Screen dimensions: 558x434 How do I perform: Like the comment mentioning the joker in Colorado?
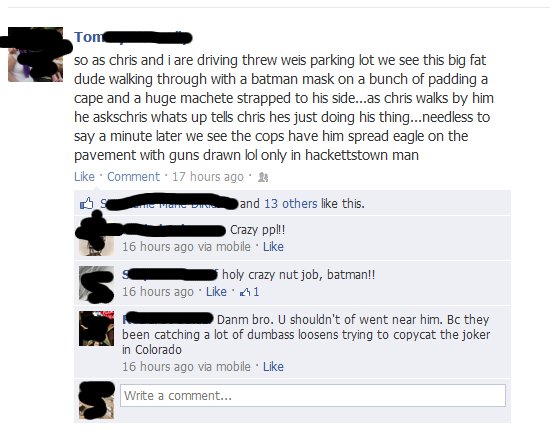tap(273, 366)
